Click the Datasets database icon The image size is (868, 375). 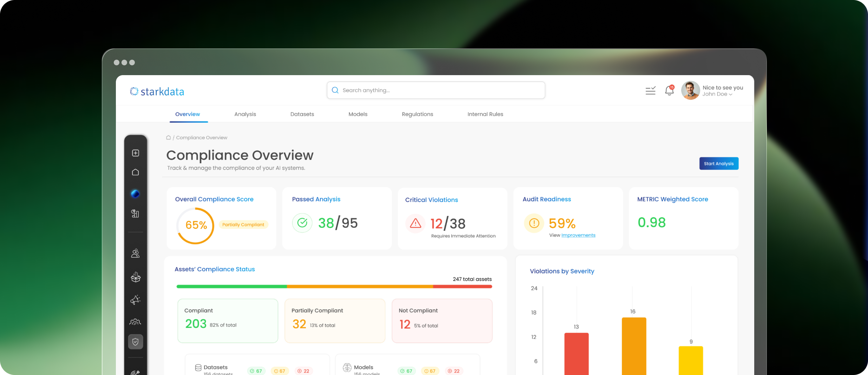[x=198, y=368]
